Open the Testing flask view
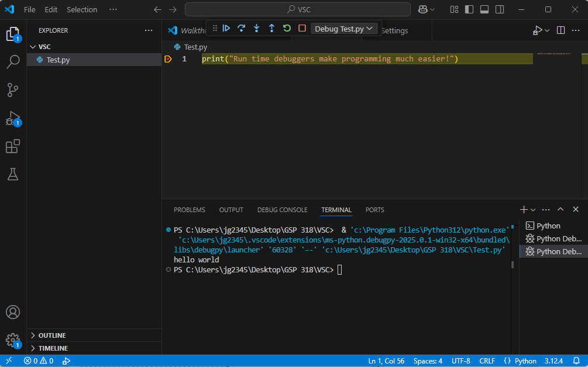 pyautogui.click(x=13, y=174)
